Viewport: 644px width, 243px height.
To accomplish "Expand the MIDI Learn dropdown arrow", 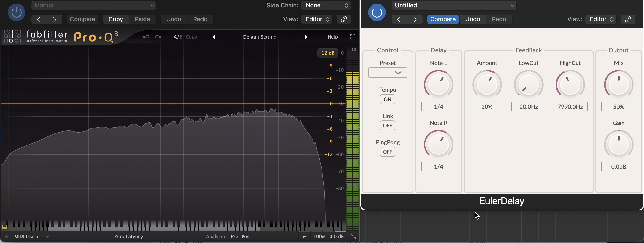I will click(47, 237).
